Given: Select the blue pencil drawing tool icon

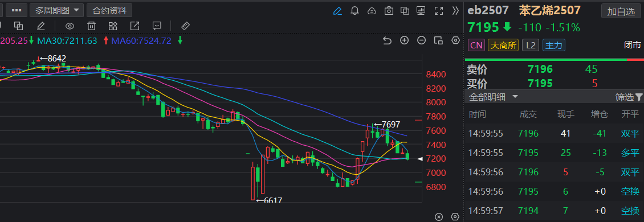Looking at the screenshot, I should [x=337, y=11].
